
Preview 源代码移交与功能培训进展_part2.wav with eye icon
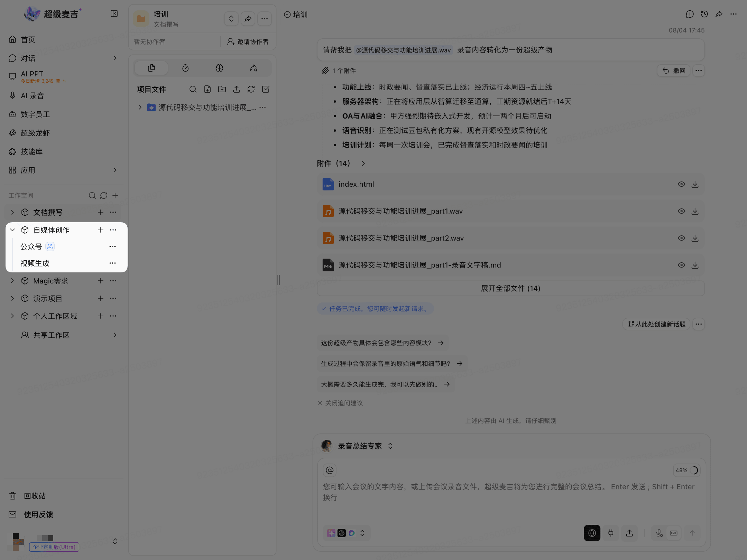(681, 238)
